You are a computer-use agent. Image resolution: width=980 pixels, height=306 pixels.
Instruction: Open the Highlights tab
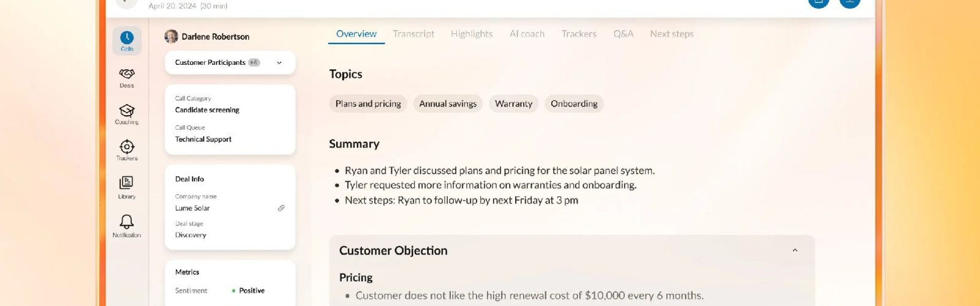(x=472, y=34)
